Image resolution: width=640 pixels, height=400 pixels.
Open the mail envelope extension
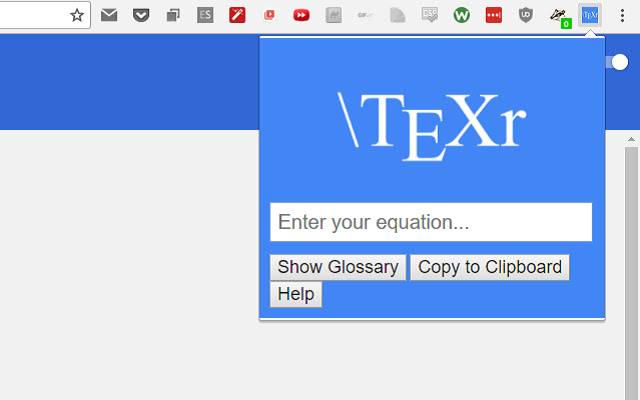(109, 15)
